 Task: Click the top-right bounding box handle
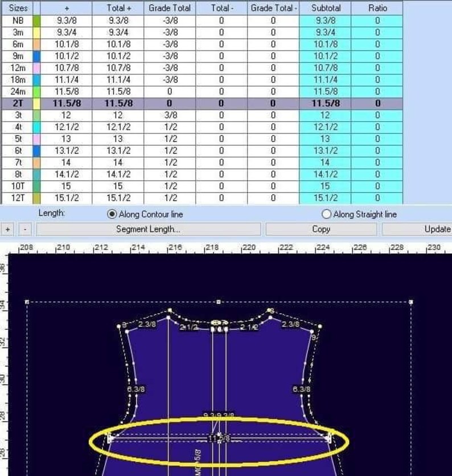pos(411,302)
